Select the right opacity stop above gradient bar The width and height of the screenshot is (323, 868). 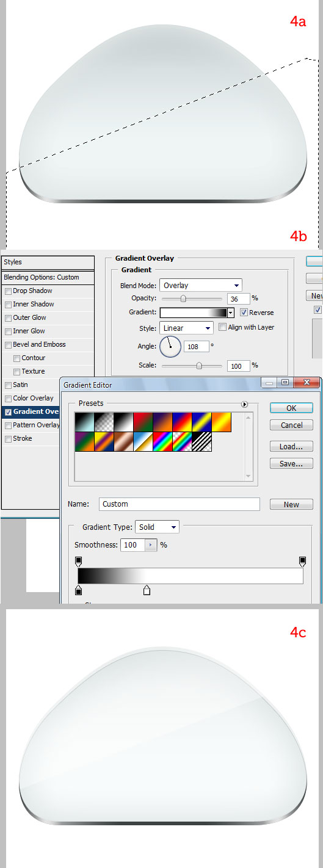[x=302, y=560]
